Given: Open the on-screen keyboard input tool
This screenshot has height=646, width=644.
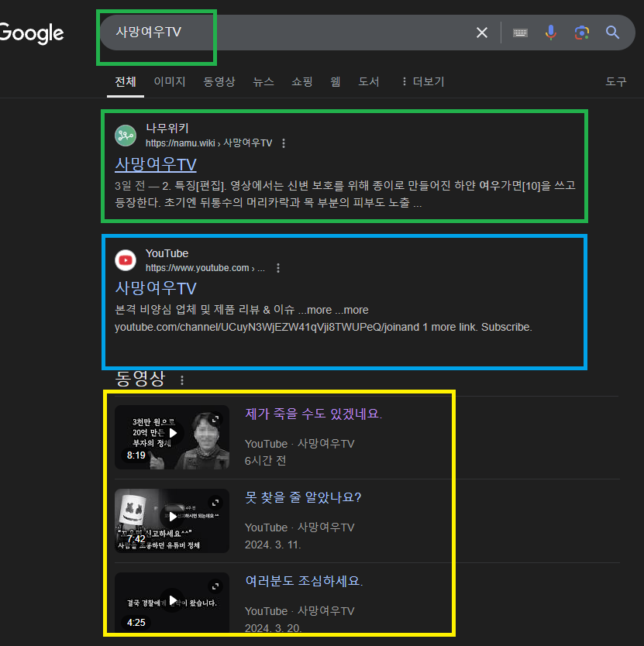Looking at the screenshot, I should [x=520, y=33].
